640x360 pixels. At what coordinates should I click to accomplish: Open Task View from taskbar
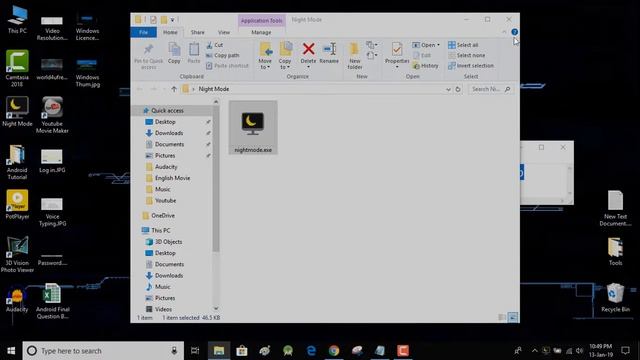coord(195,351)
